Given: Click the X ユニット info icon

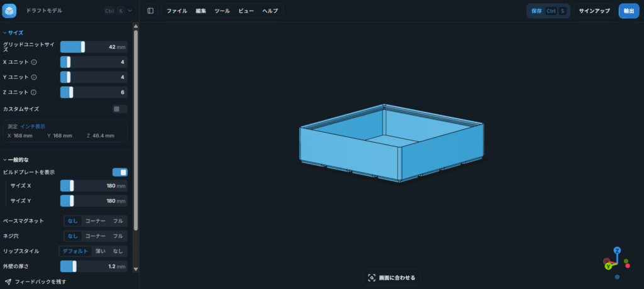Looking at the screenshot, I should pyautogui.click(x=34, y=62).
